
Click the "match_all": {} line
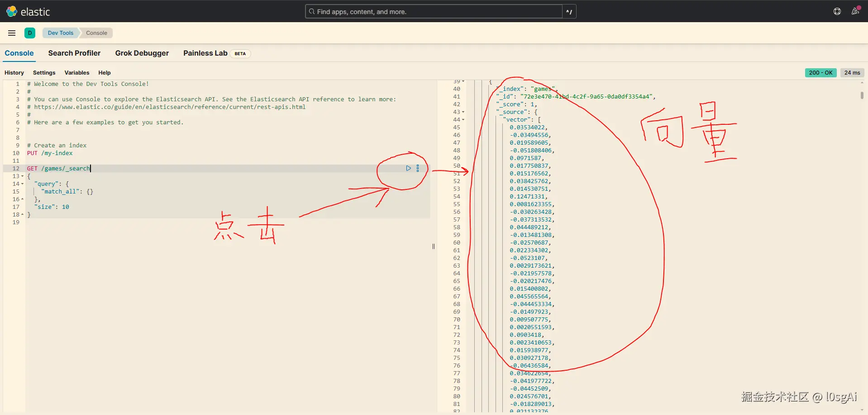click(67, 192)
